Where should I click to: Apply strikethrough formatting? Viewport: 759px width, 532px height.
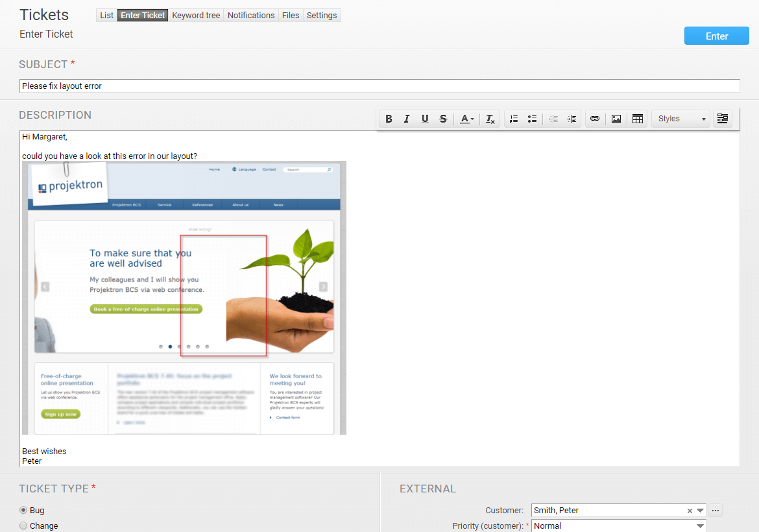point(443,119)
